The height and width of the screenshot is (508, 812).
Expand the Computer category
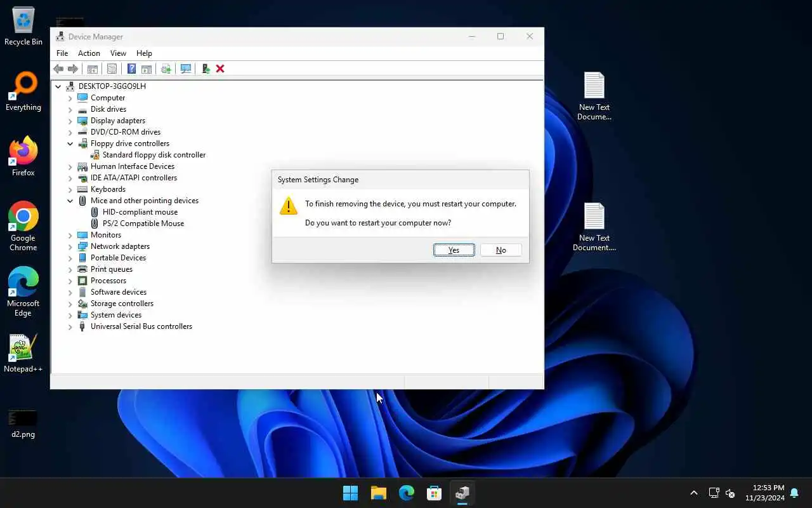pyautogui.click(x=70, y=98)
